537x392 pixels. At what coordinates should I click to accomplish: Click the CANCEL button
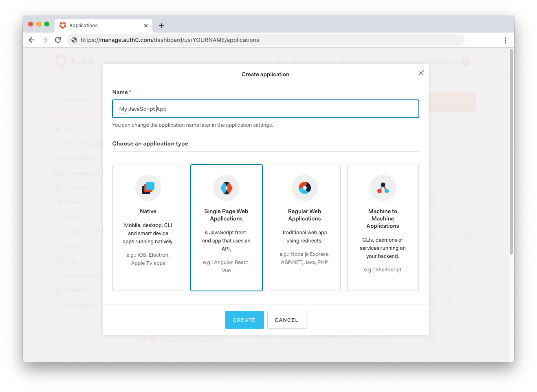[x=287, y=320]
